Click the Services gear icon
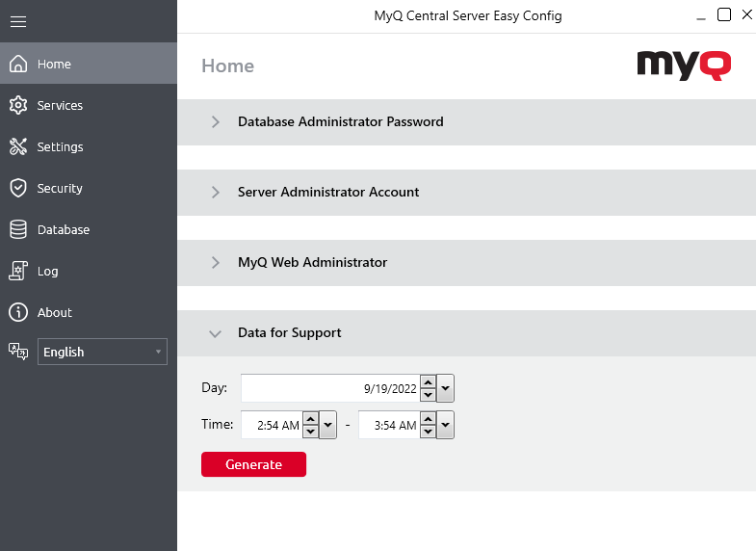Screen dimensions: 756x551 (17, 106)
